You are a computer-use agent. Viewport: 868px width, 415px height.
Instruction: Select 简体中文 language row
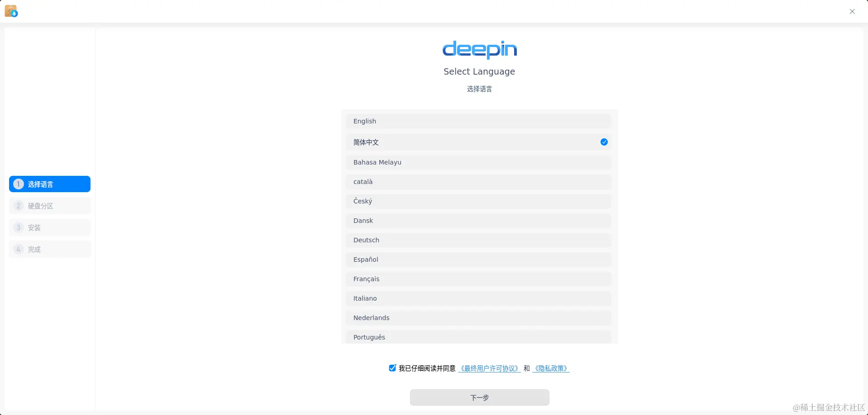click(479, 142)
